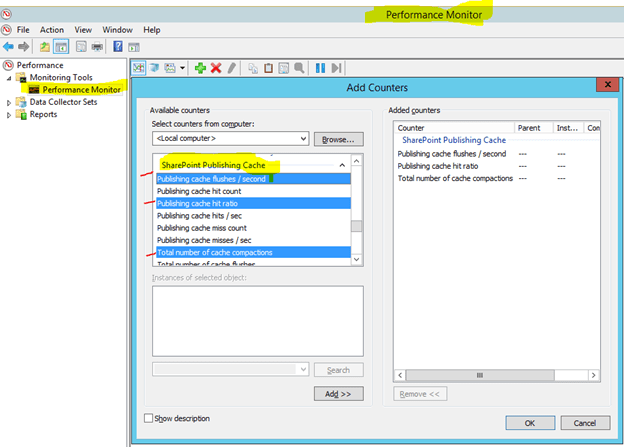Click the Update Data step icon
This screenshot has width=624, height=447.
pyautogui.click(x=337, y=67)
